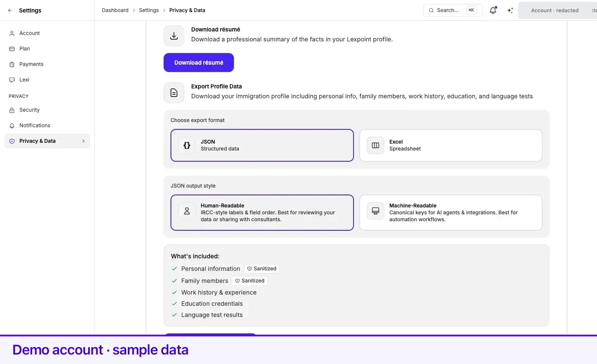This screenshot has width=597, height=364.
Task: Open Notifications settings in sidebar
Action: pos(47,126)
